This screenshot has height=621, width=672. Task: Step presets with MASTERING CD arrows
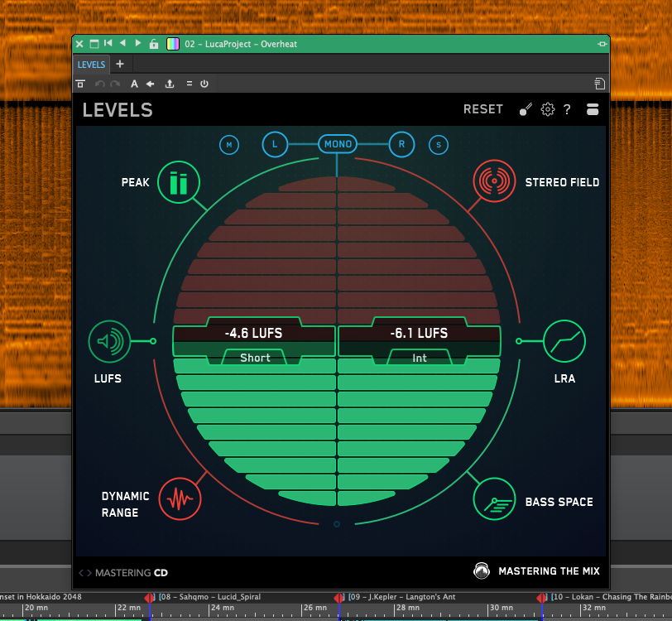85,573
